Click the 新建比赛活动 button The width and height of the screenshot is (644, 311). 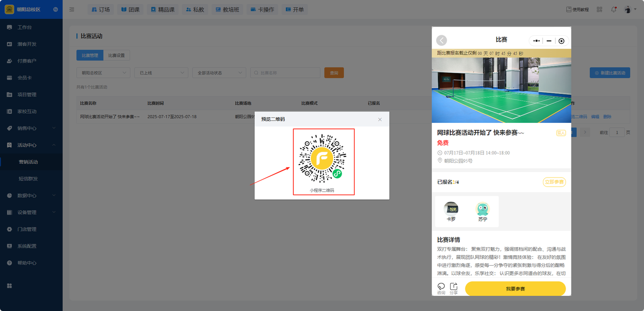click(610, 73)
